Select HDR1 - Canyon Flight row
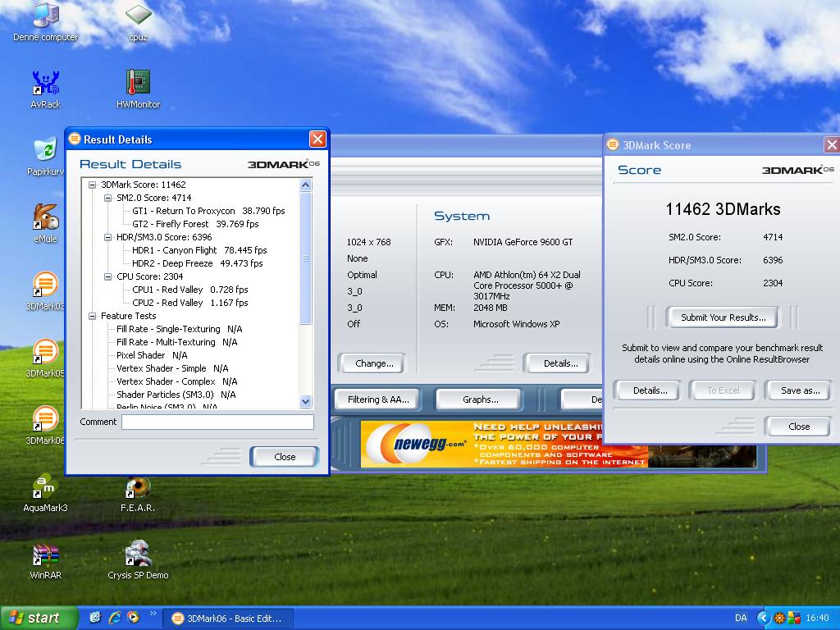 [199, 250]
